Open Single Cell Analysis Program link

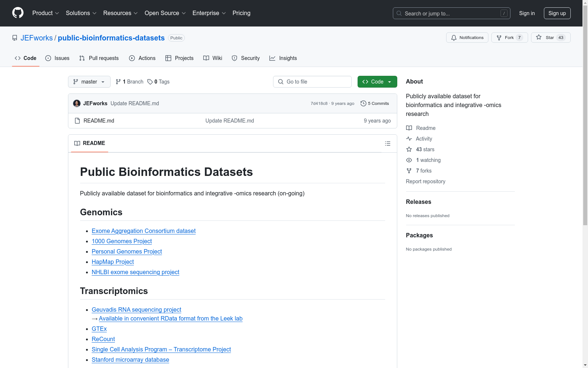tap(161, 349)
